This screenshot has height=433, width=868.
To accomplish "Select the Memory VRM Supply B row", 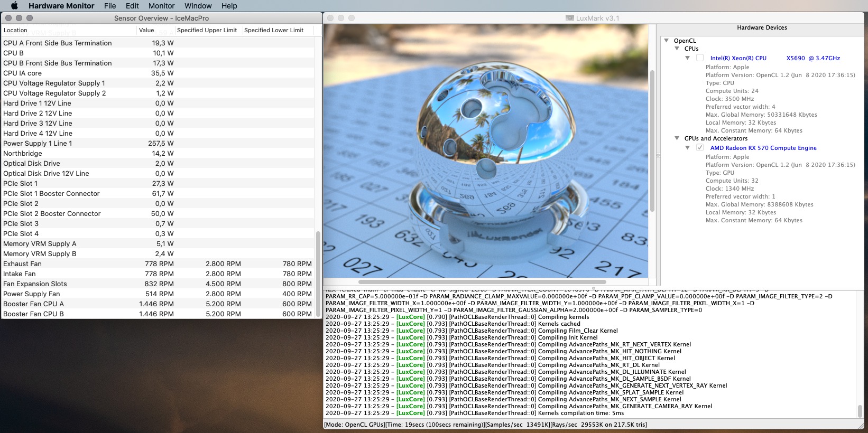I will pos(159,253).
